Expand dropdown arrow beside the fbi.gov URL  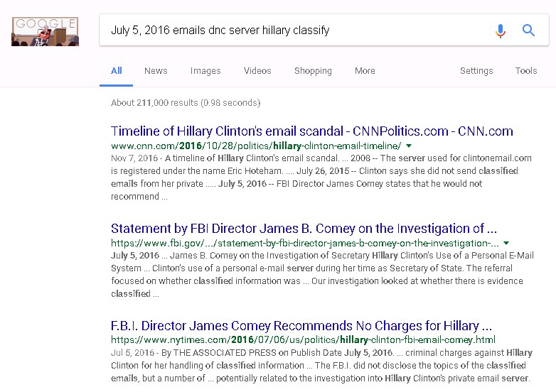(506, 243)
